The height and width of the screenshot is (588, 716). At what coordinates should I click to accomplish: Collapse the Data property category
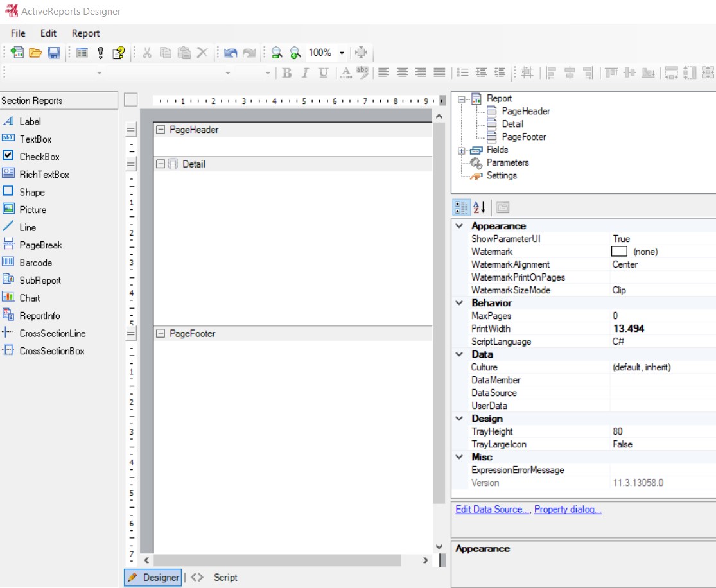(x=459, y=354)
